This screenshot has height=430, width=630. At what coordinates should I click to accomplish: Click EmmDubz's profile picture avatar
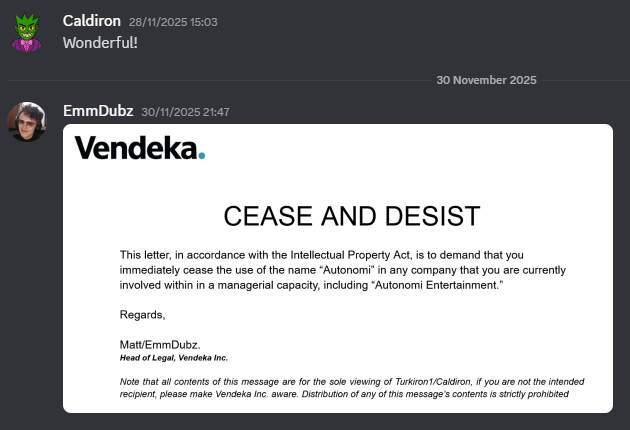click(27, 122)
